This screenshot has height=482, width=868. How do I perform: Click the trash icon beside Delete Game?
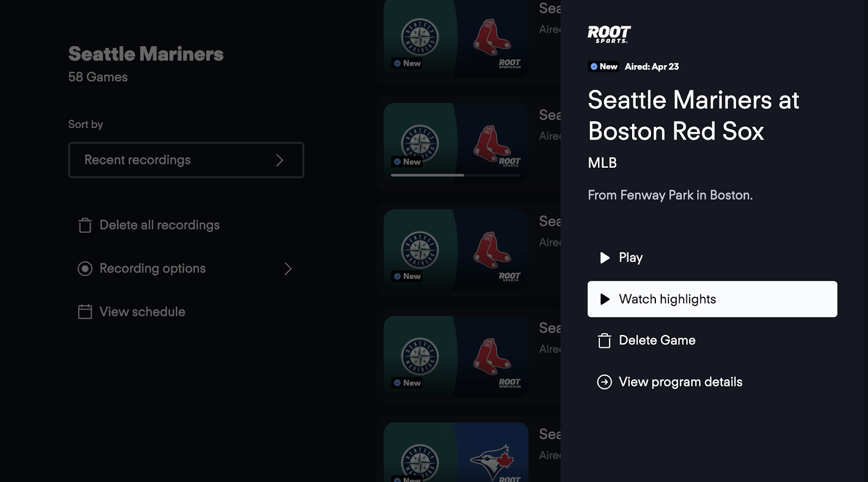[604, 341]
